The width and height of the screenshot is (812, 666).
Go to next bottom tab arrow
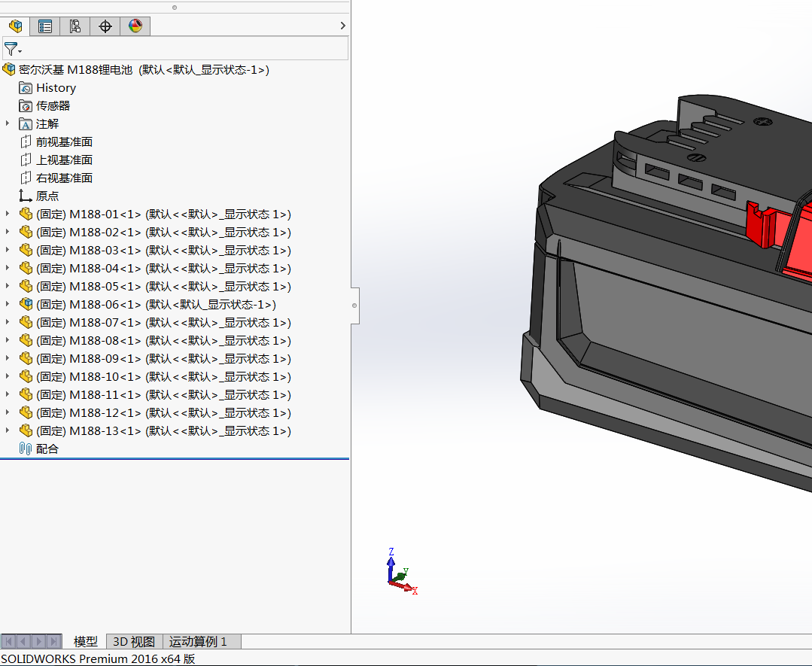[39, 642]
